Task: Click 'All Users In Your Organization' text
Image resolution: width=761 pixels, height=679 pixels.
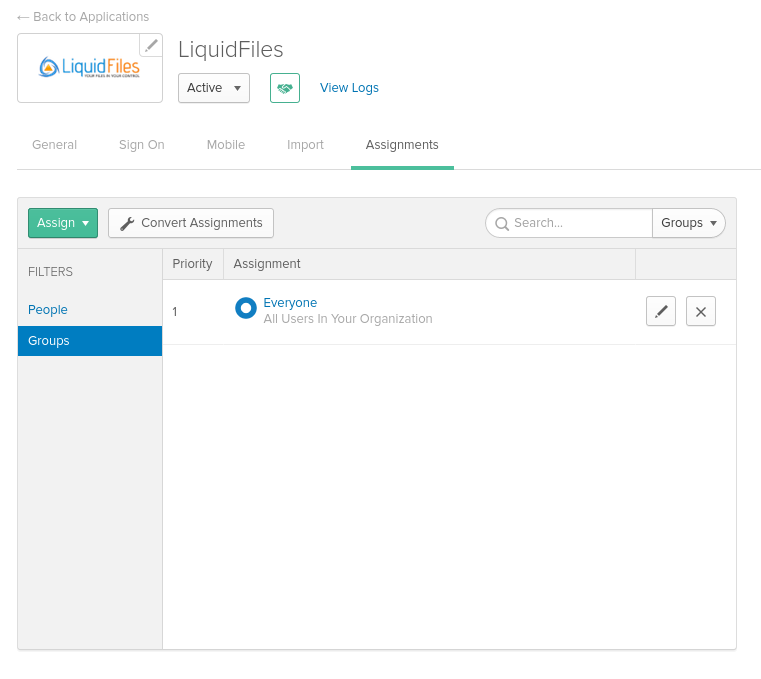Action: pos(348,319)
